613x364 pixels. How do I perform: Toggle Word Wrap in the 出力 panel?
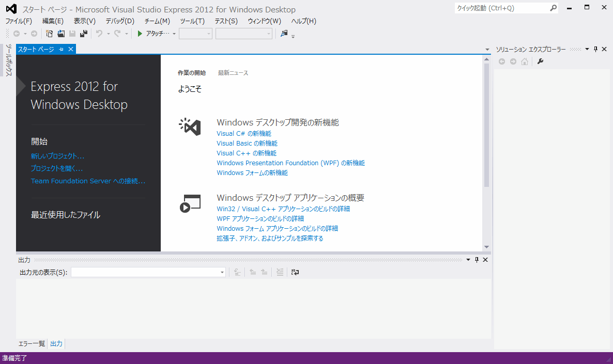click(295, 272)
